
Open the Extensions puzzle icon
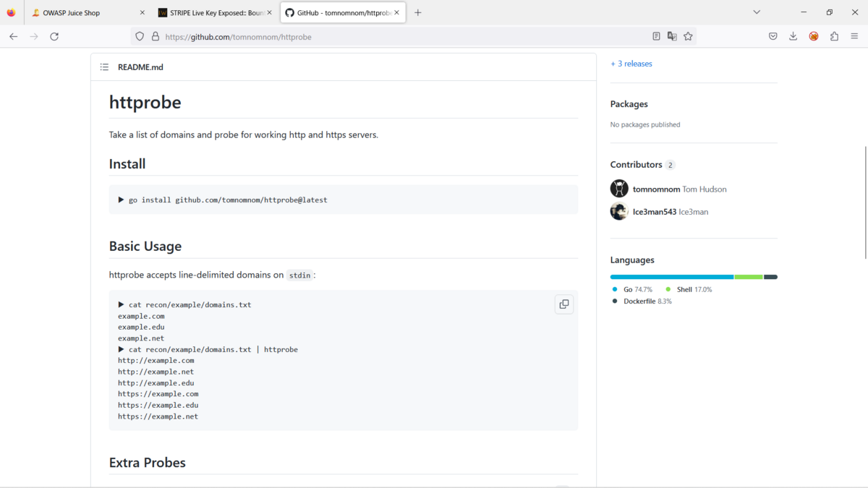pos(834,36)
